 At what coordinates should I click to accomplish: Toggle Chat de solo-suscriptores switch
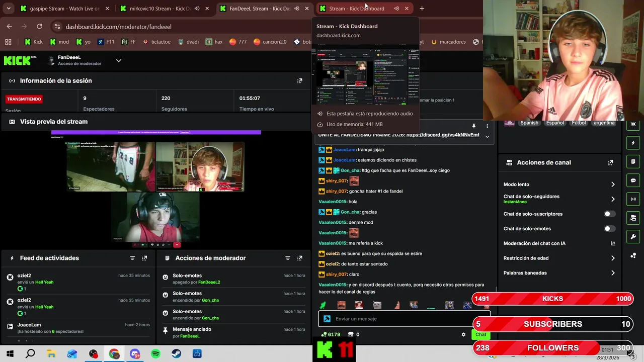pos(609,214)
